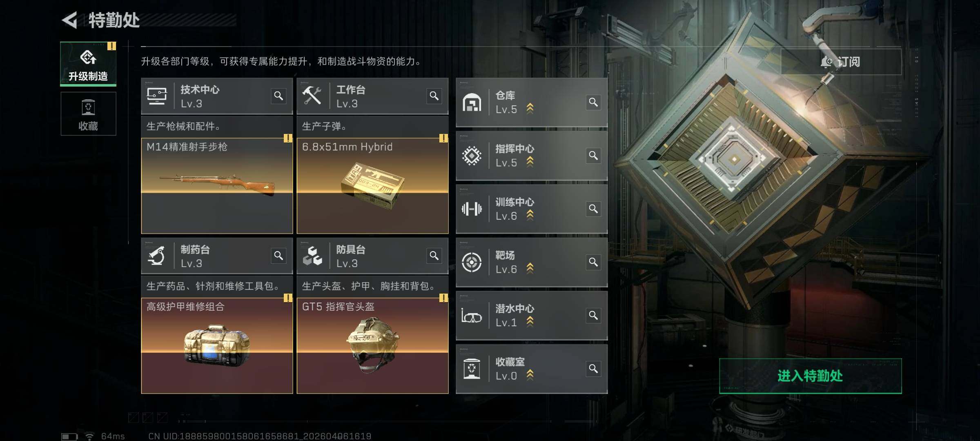Switch to the 收藏 tab
Image resolution: width=980 pixels, height=441 pixels.
pos(88,114)
